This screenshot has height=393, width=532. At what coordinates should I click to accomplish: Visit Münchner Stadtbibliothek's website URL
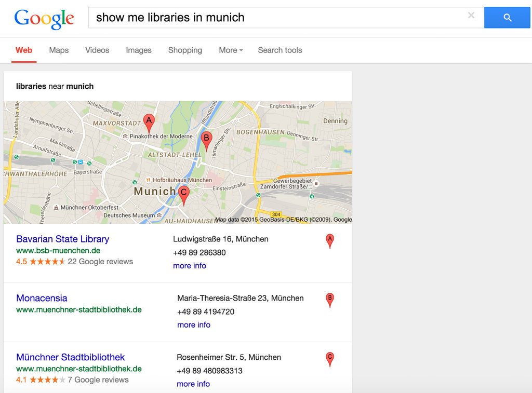tap(79, 369)
